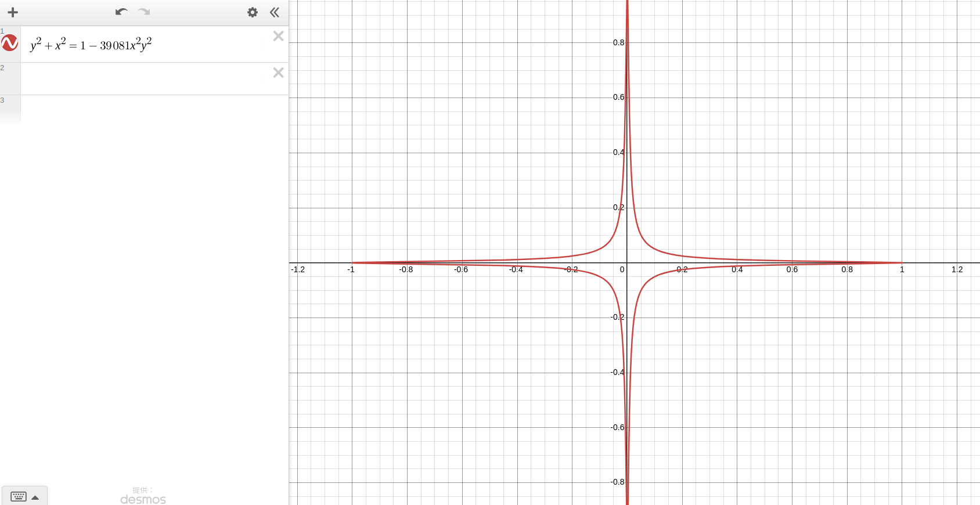980x505 pixels.
Task: Toggle visibility of expression 1 curve
Action: 10,43
